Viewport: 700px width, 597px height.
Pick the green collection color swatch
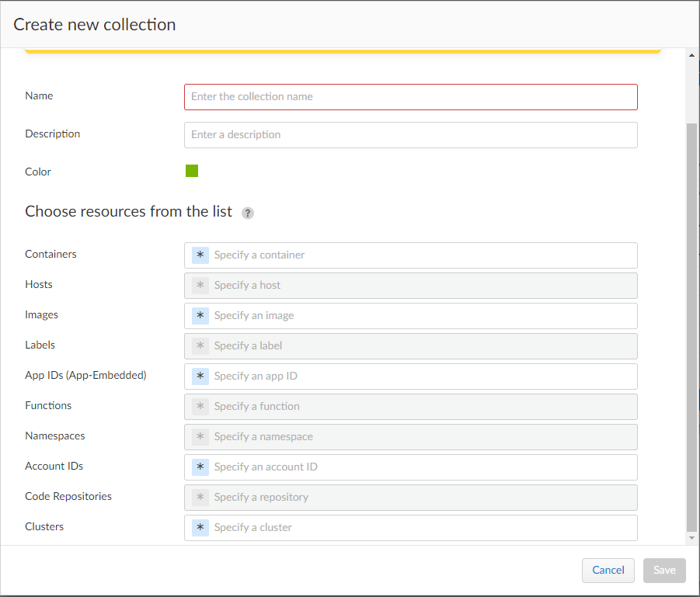tap(192, 171)
